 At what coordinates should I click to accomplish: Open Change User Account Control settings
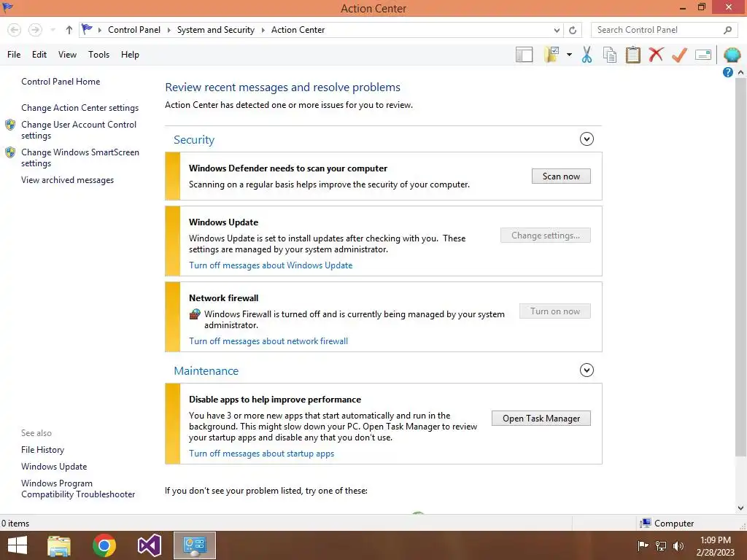[x=79, y=130]
